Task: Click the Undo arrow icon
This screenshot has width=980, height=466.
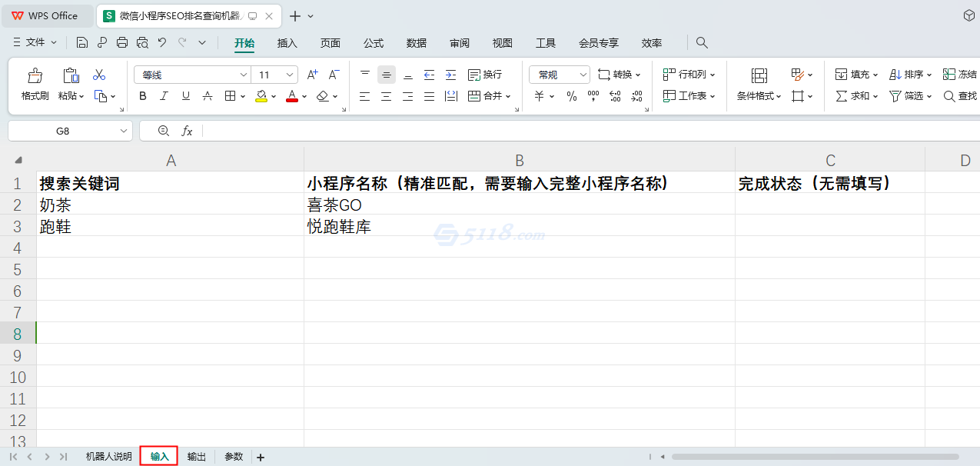Action: tap(161, 42)
